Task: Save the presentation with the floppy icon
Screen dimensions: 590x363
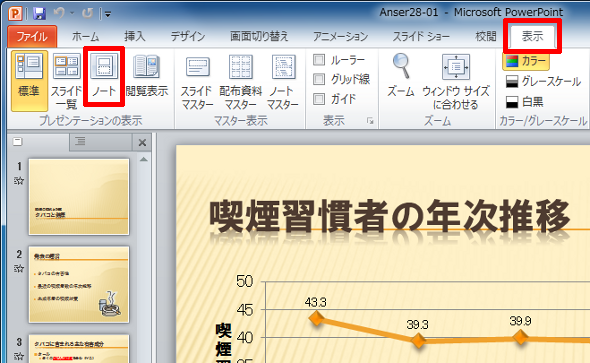Action: point(39,14)
